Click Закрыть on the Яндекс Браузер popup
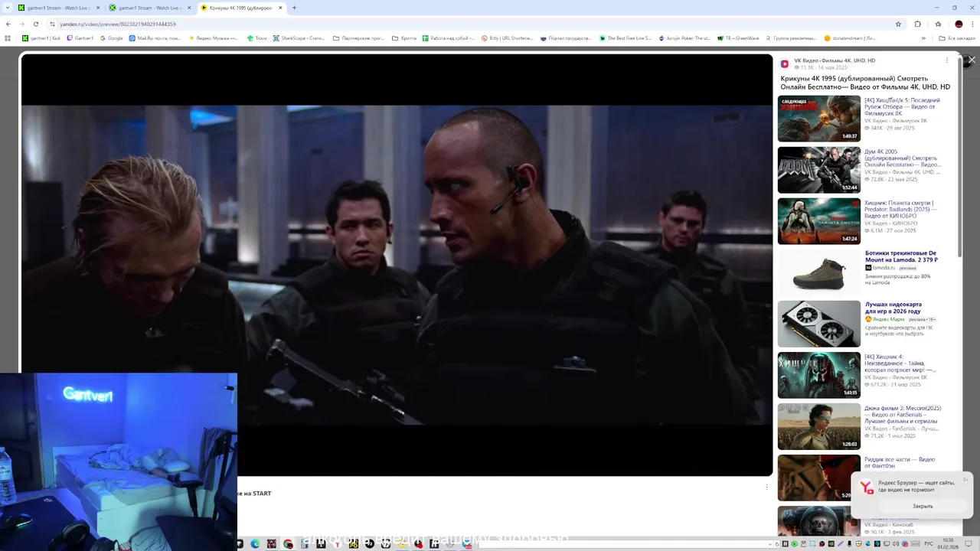 [923, 506]
